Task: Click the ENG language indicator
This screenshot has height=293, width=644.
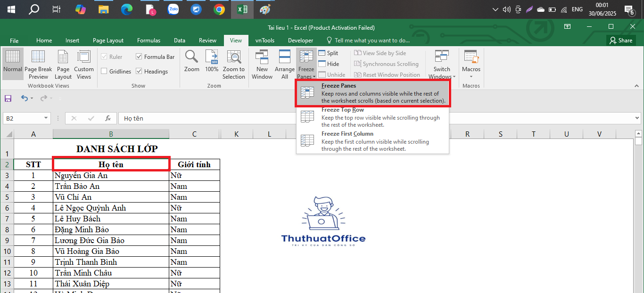Action: (x=577, y=9)
